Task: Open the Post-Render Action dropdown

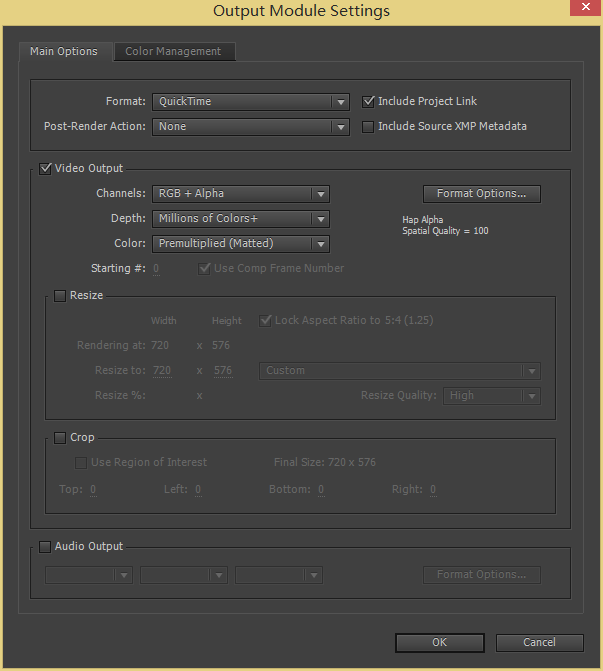Action: tap(251, 127)
